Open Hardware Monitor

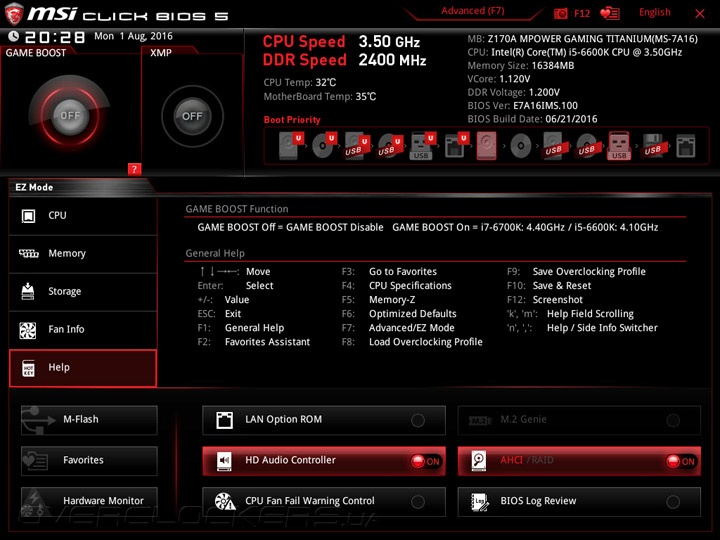click(89, 501)
